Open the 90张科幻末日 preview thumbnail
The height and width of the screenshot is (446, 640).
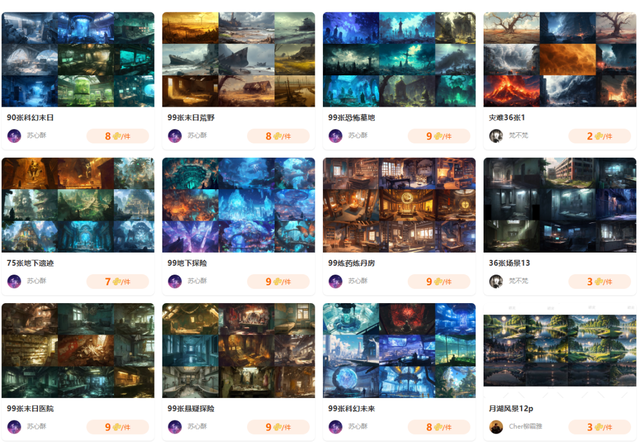78,60
